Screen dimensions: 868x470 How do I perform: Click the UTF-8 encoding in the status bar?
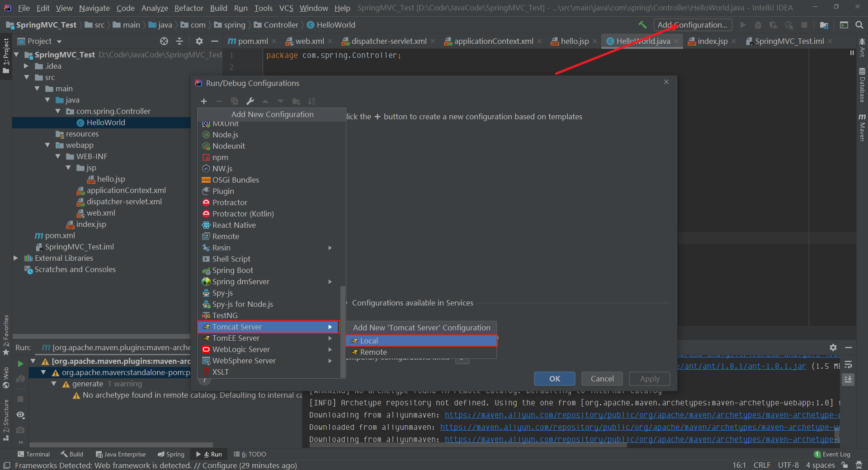(x=788, y=465)
